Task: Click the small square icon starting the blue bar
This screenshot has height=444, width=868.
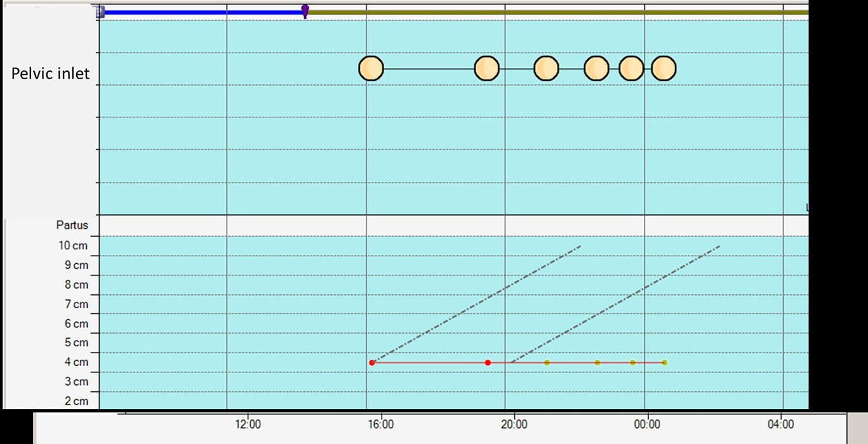Action: (100, 11)
